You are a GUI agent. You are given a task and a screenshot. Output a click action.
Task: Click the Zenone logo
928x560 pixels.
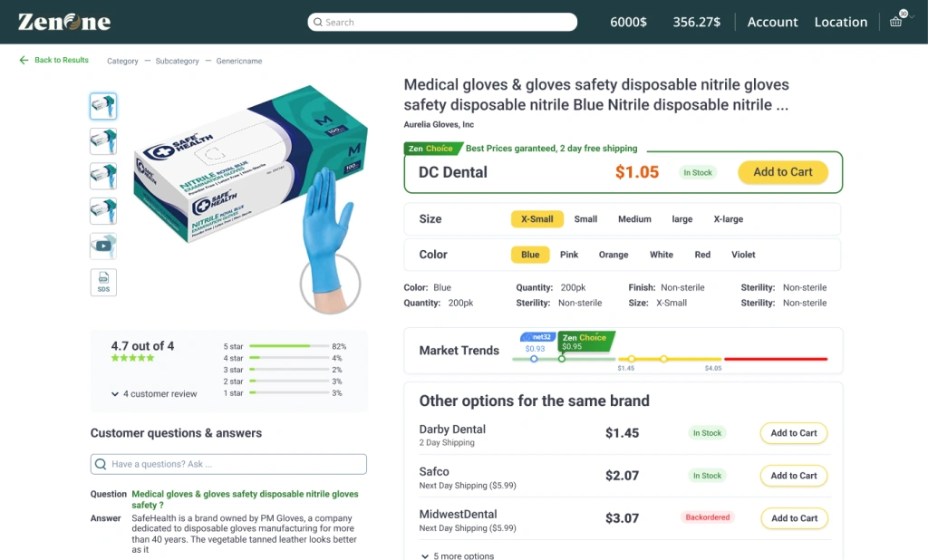pos(64,22)
